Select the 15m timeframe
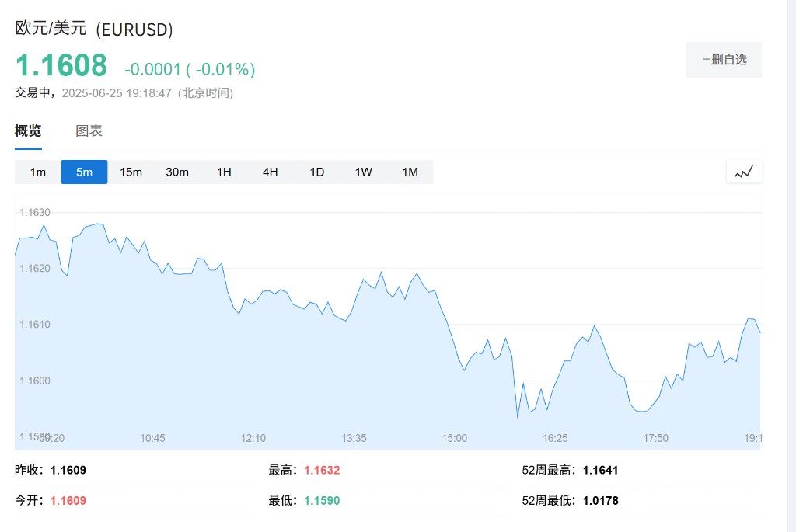The width and height of the screenshot is (796, 532). click(131, 172)
